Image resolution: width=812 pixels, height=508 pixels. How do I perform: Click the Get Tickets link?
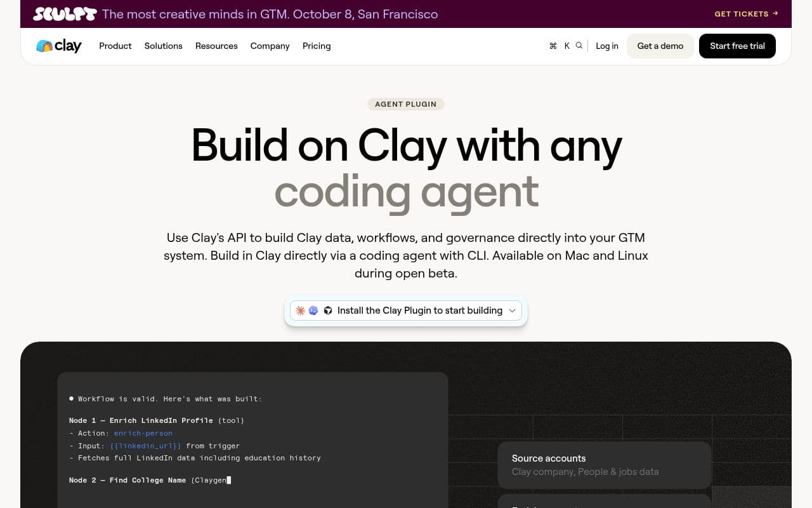click(746, 14)
